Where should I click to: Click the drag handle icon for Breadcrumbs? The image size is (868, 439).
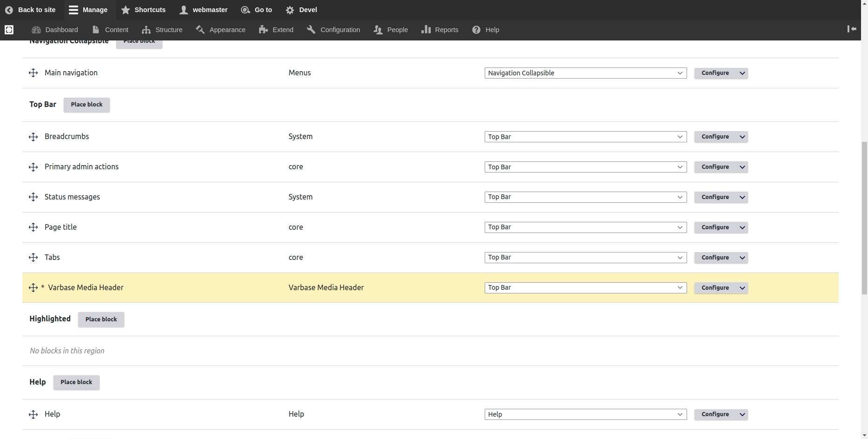(x=33, y=137)
